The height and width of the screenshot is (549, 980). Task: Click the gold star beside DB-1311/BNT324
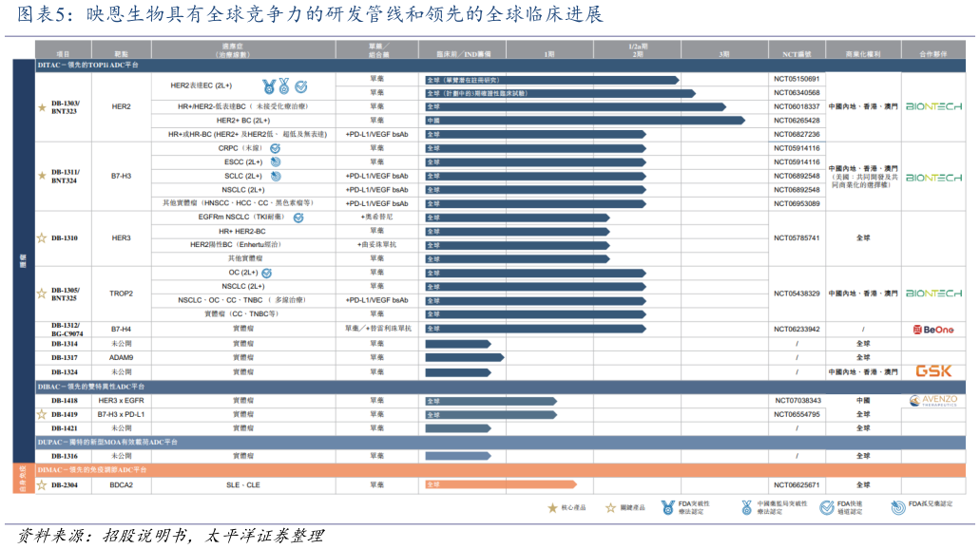pos(42,176)
